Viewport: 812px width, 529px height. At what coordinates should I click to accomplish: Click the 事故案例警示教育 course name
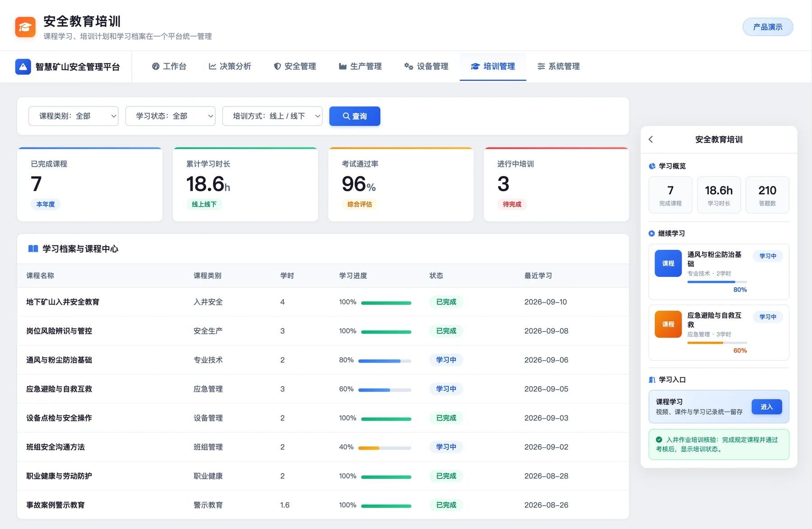tap(55, 505)
